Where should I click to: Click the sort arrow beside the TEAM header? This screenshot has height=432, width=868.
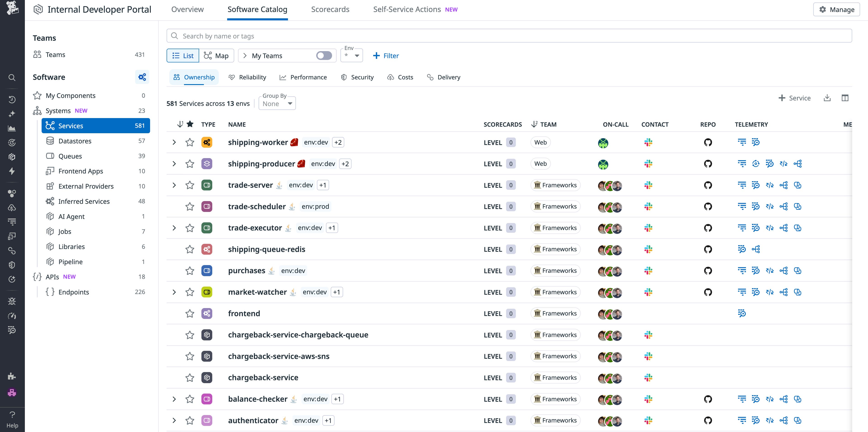[x=534, y=124]
